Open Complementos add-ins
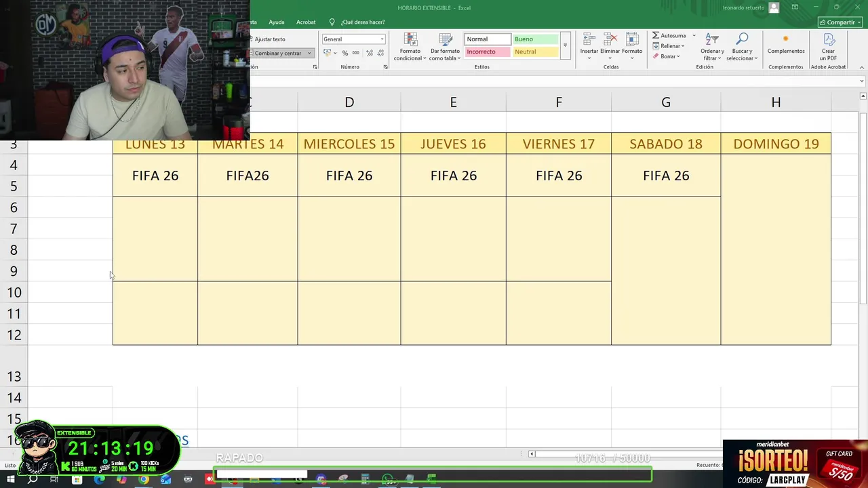 pos(786,44)
